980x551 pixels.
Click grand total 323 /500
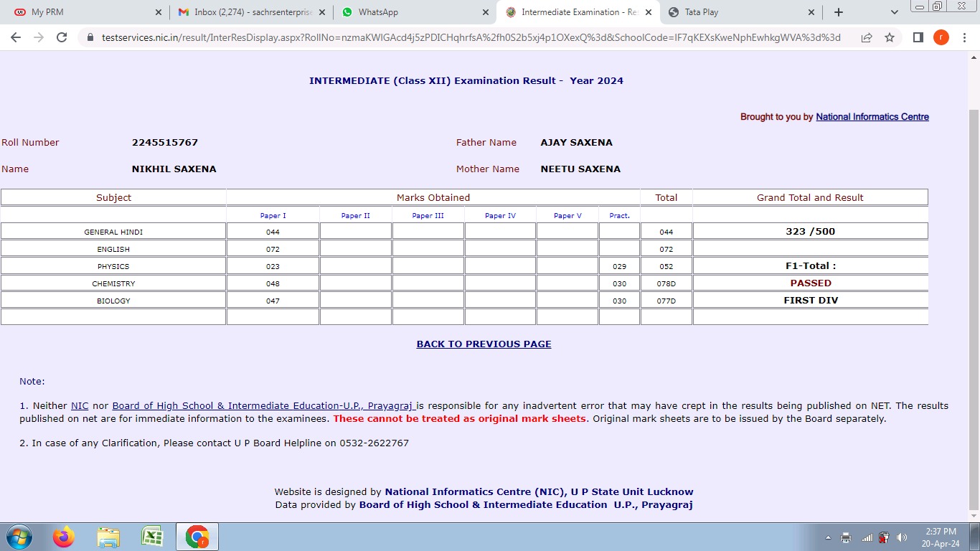(811, 232)
